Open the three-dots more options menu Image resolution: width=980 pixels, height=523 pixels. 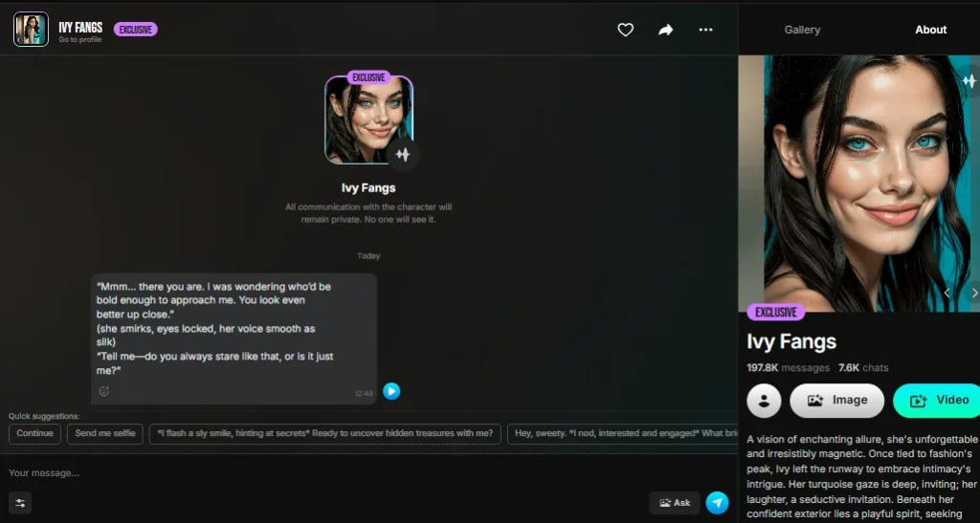tap(705, 30)
